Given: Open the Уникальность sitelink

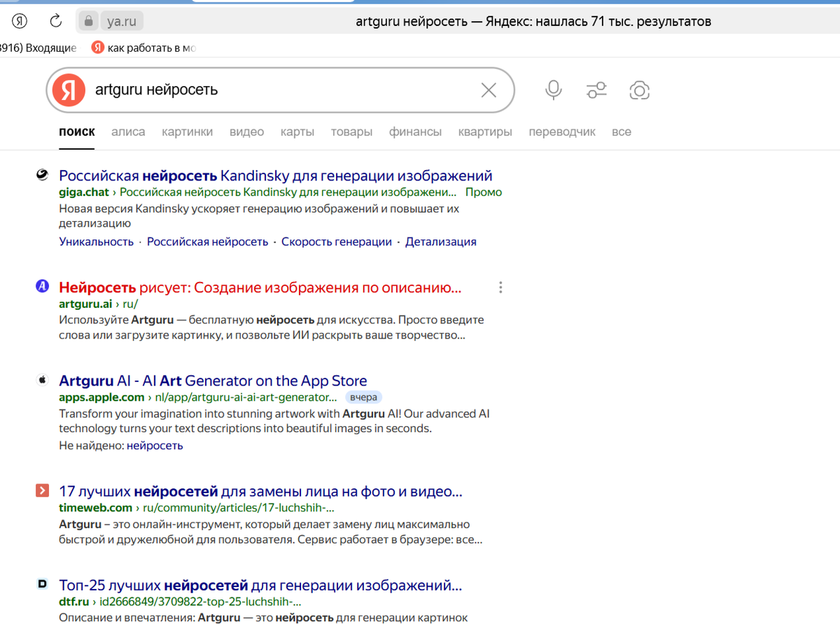Looking at the screenshot, I should 96,241.
